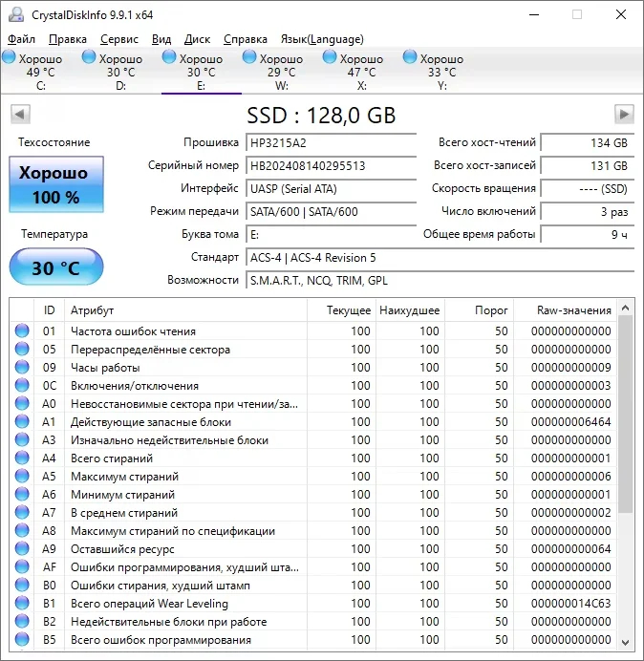Click the 30 °C temperature button
The image size is (644, 661).
[x=56, y=267]
